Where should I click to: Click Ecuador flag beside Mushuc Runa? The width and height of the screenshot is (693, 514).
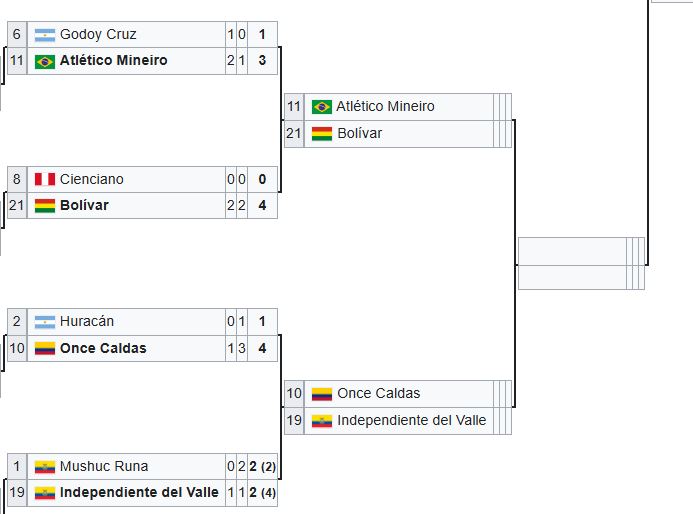pos(44,467)
